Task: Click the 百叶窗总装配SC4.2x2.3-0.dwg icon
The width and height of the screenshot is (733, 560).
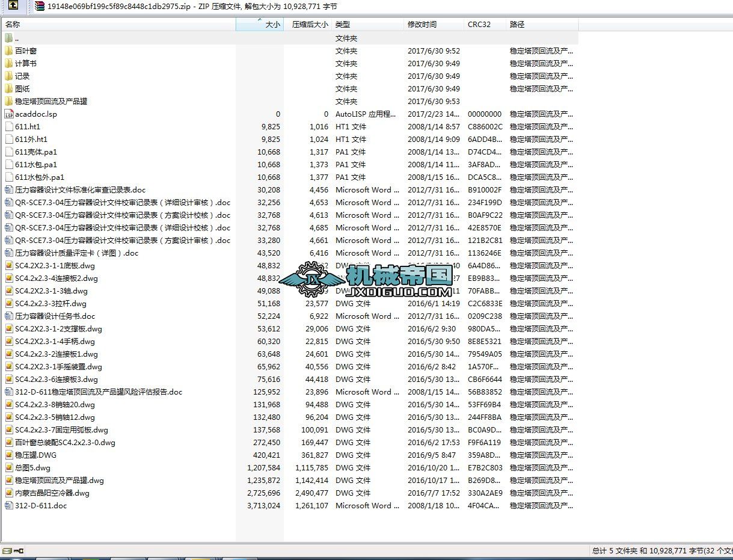Action: click(x=8, y=442)
